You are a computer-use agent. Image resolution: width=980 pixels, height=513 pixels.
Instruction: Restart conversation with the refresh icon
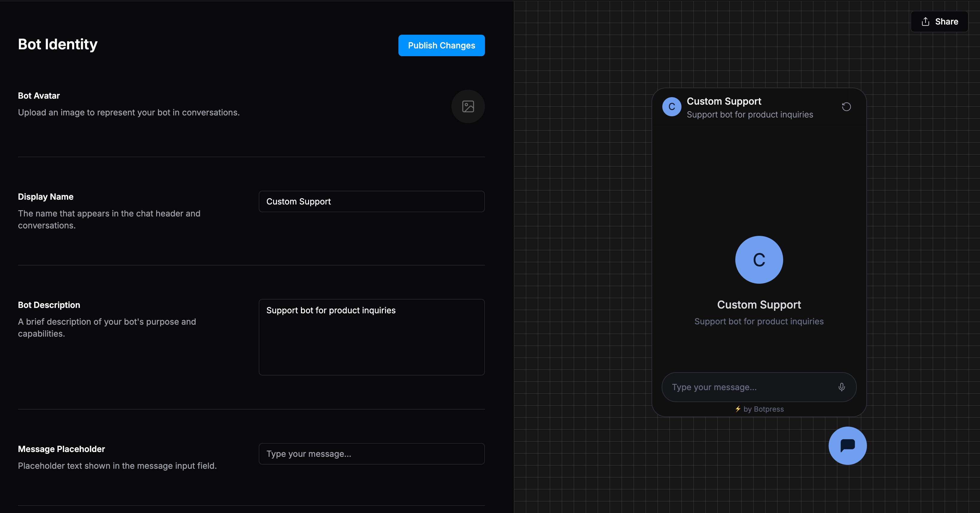pos(846,107)
